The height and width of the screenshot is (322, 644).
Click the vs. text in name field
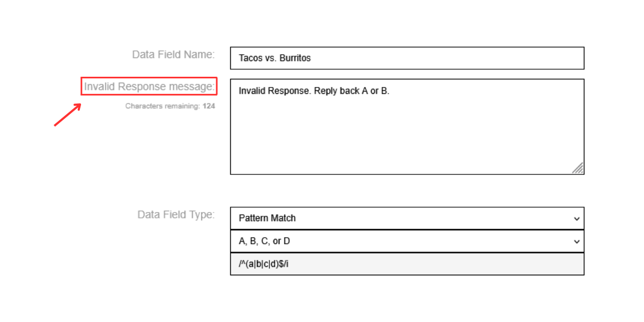[x=271, y=58]
